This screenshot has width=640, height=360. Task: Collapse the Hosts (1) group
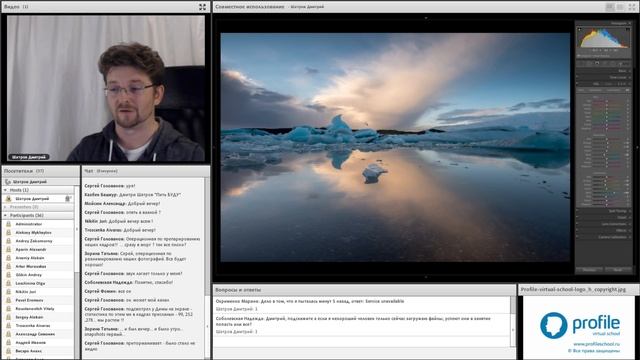pos(5,190)
